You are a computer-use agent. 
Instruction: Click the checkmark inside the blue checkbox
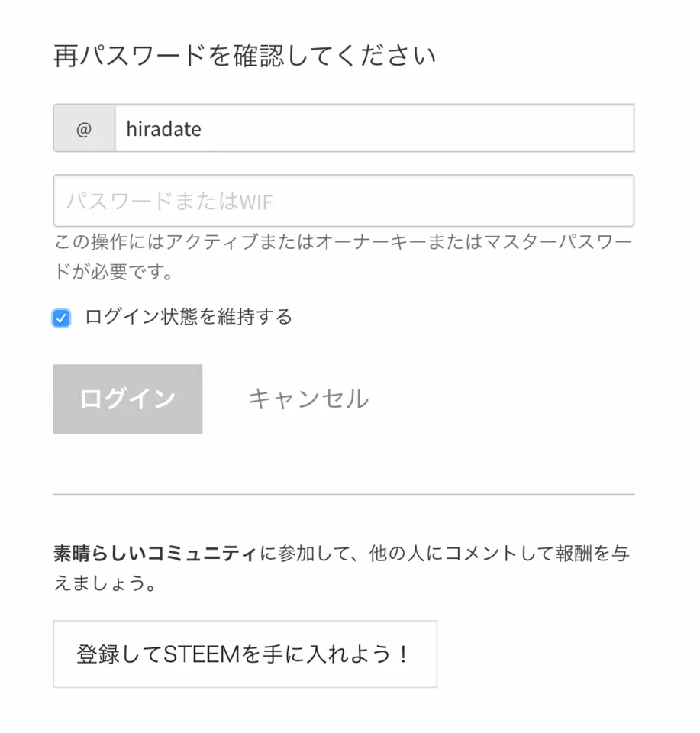61,318
